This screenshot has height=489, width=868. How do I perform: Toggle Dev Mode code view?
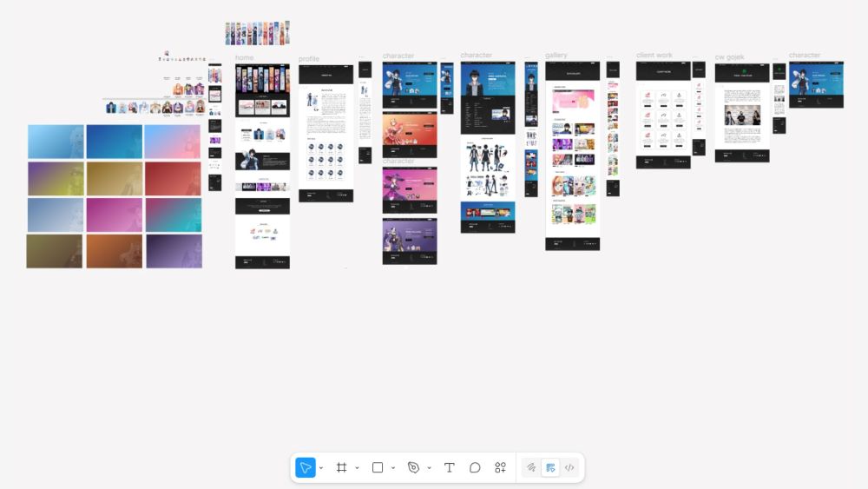coord(569,467)
